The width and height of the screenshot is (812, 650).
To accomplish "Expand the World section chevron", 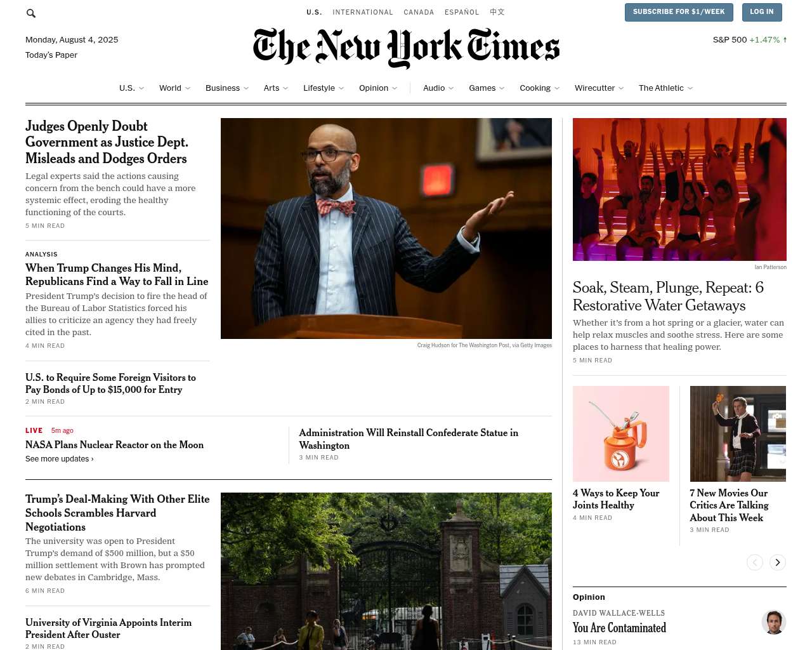I will [188, 88].
